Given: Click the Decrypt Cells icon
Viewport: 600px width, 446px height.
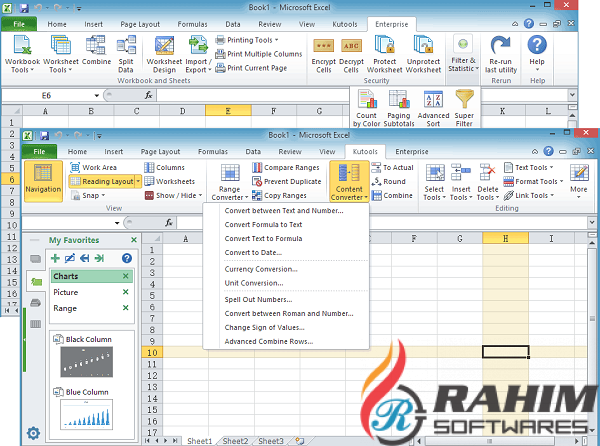Looking at the screenshot, I should (x=351, y=54).
